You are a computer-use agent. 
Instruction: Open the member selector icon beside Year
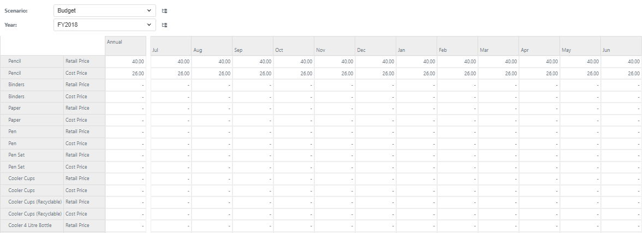[x=164, y=25]
